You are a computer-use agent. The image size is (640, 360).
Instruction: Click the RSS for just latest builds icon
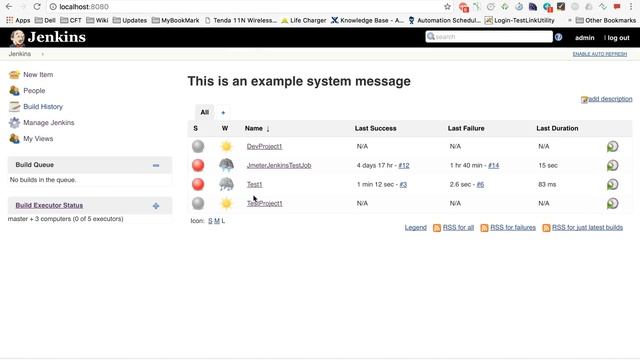tap(546, 228)
